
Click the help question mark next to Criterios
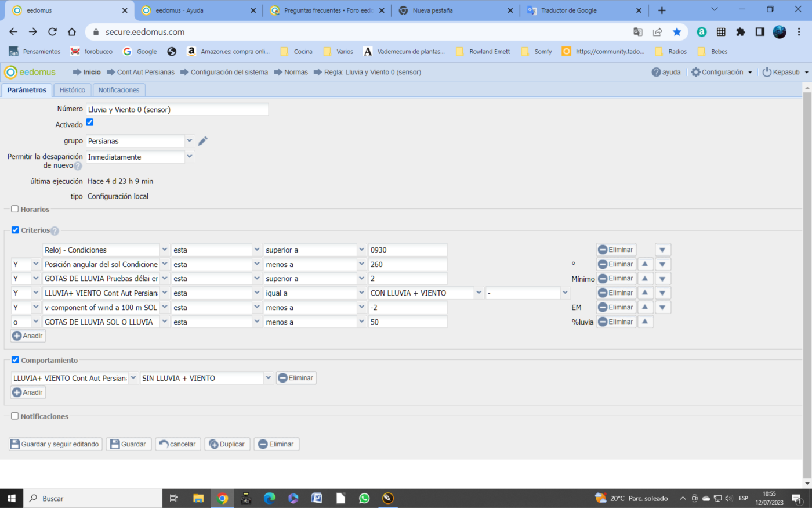click(55, 231)
